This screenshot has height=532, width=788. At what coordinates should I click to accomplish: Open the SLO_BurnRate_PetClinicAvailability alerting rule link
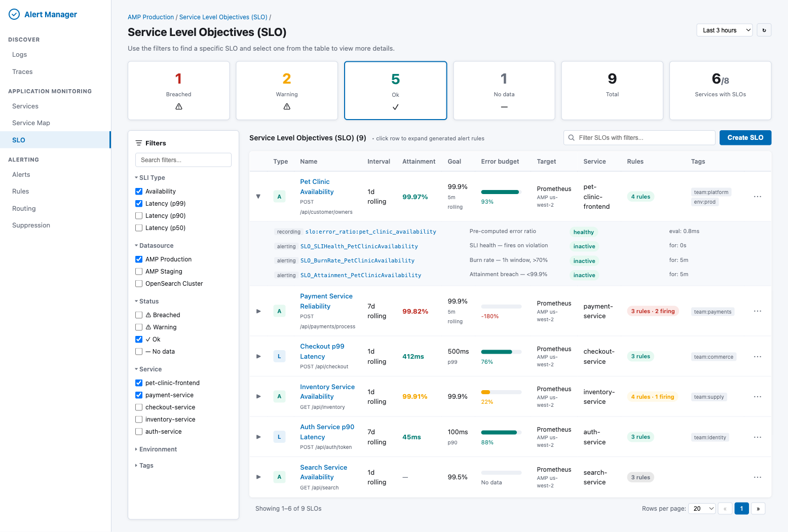click(x=357, y=260)
